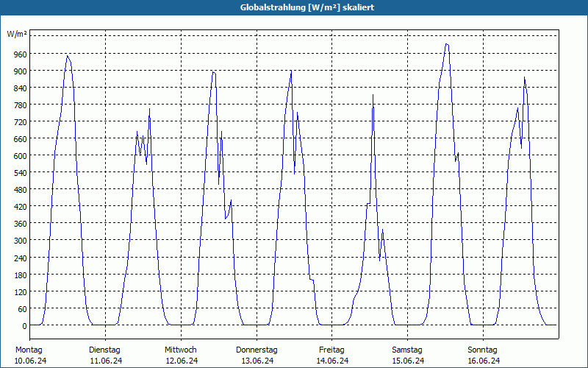This screenshot has width=588, height=368.
Task: Click the 960 y-axis value
Action: [20, 54]
